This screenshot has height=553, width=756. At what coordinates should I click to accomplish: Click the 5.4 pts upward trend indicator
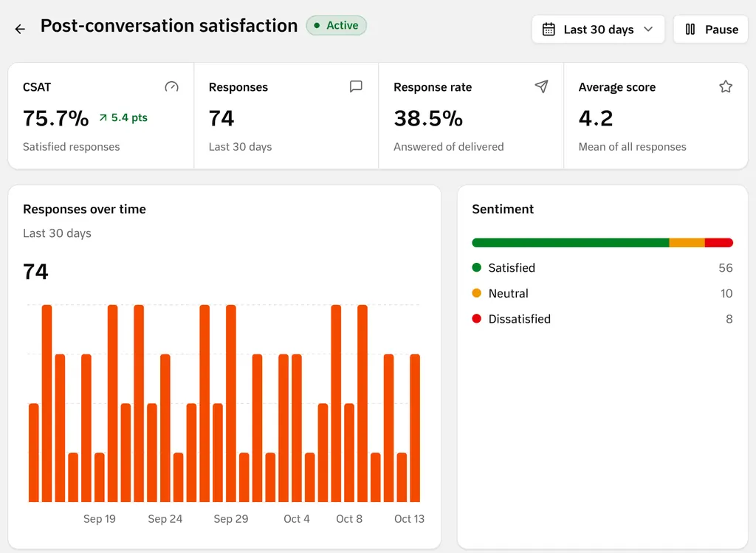(123, 117)
